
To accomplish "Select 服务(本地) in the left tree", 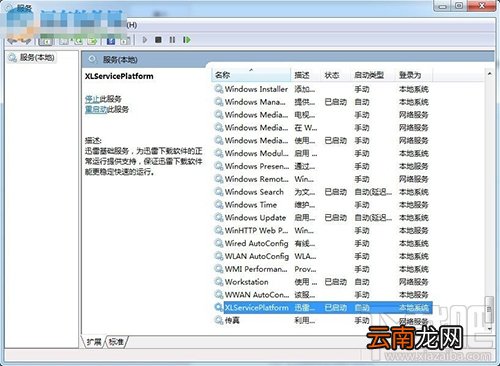I will point(37,57).
